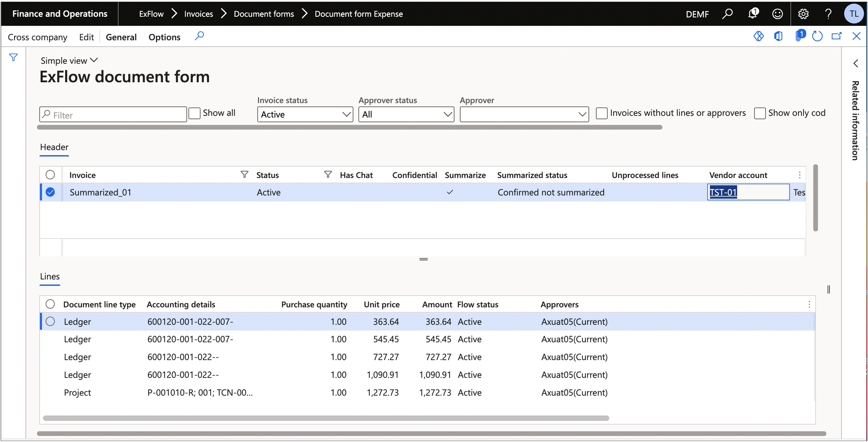Click the Header/Lines splitter handle
The image size is (868, 442).
coord(423,259)
